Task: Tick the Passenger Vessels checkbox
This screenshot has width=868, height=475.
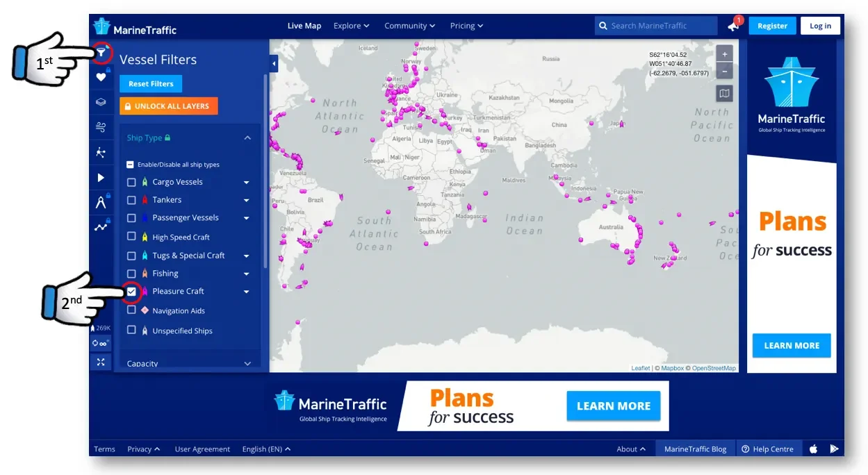Action: click(x=131, y=218)
